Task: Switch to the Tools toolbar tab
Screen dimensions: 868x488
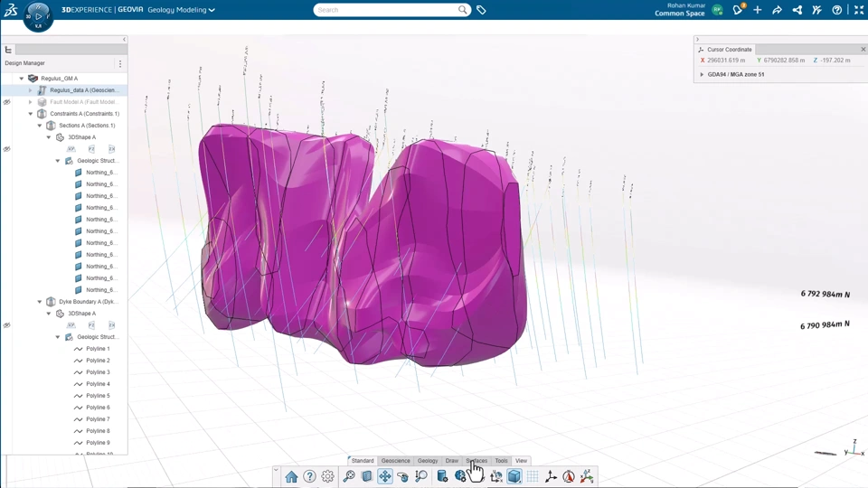Action: tap(501, 460)
